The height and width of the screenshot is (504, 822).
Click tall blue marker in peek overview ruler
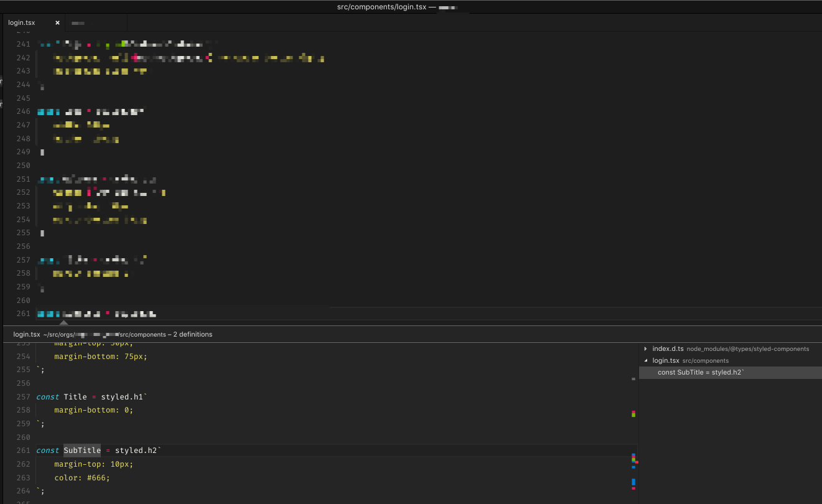point(633,482)
